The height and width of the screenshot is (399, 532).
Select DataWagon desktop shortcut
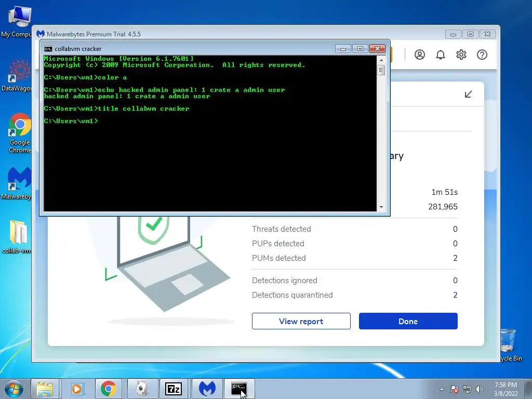coord(16,75)
